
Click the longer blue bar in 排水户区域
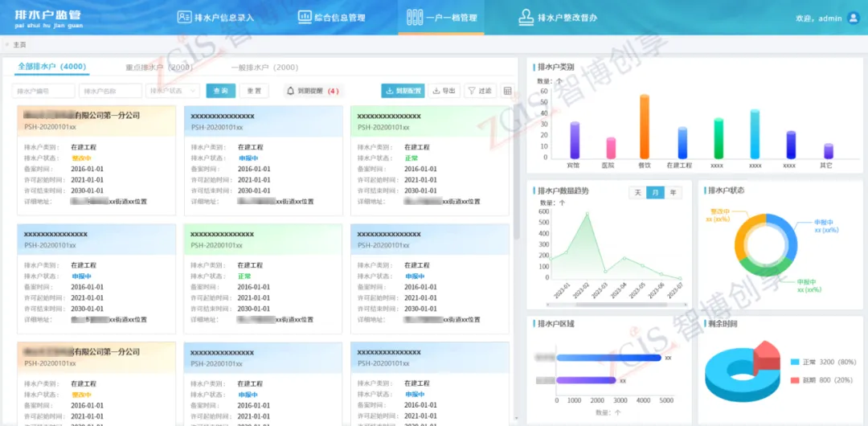tap(609, 358)
